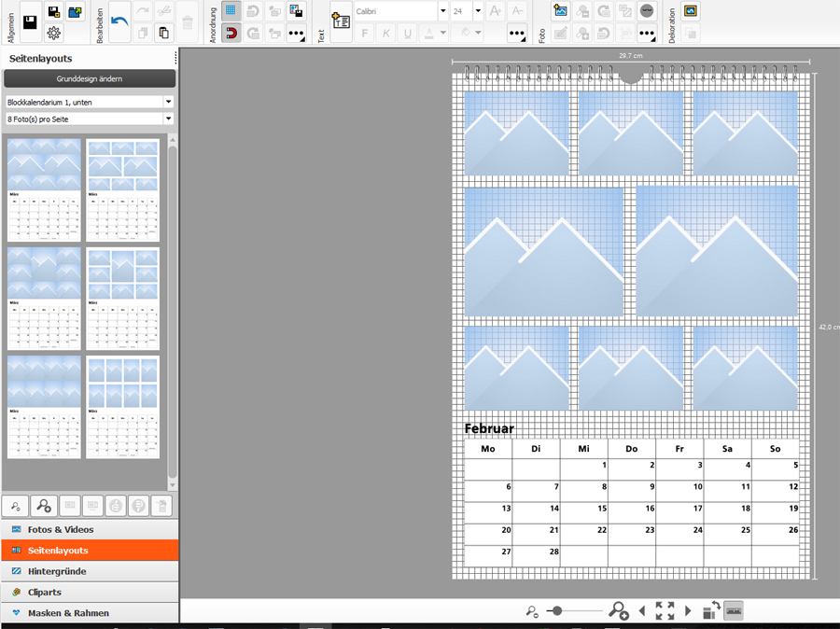
Task: Click in the font name field showing Calibri
Action: click(x=396, y=10)
